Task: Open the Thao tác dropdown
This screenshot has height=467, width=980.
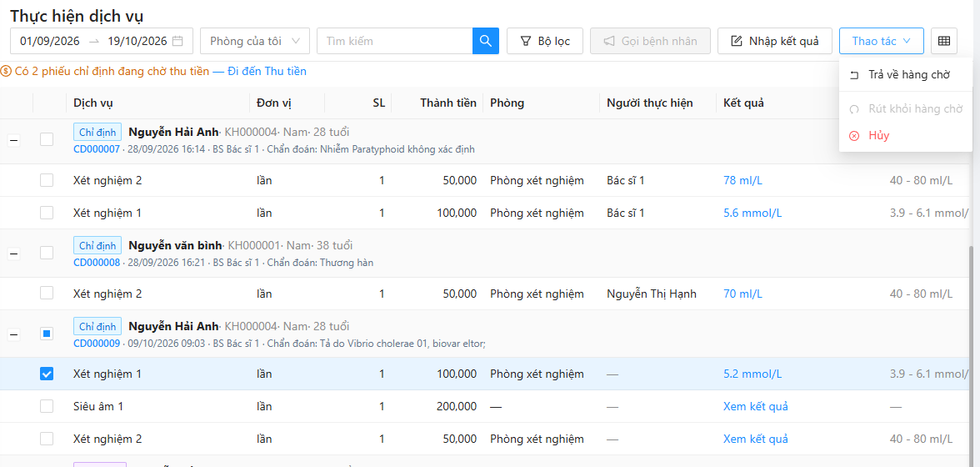Action: [882, 41]
